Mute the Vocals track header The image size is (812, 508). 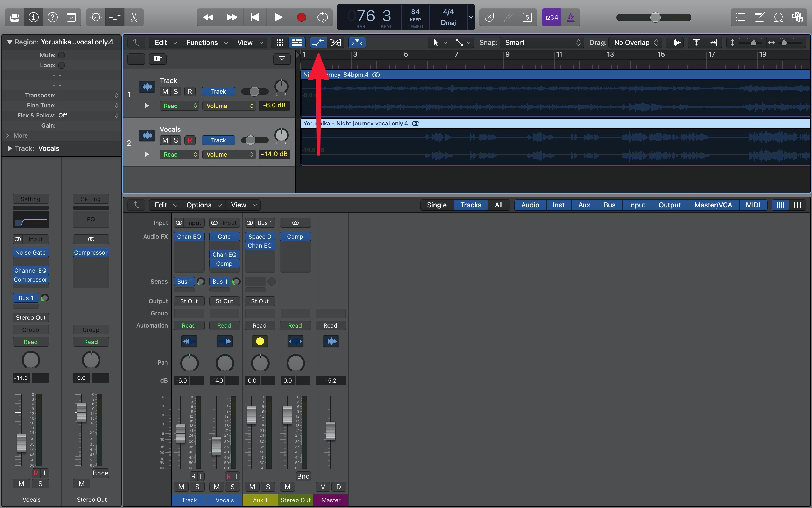coord(165,140)
